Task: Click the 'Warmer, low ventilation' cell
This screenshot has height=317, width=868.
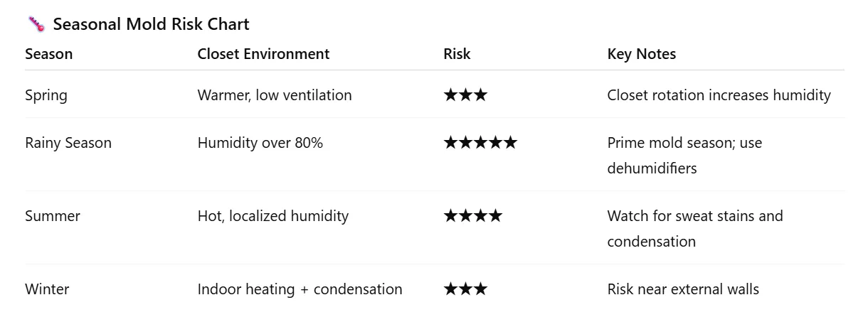Action: [275, 95]
